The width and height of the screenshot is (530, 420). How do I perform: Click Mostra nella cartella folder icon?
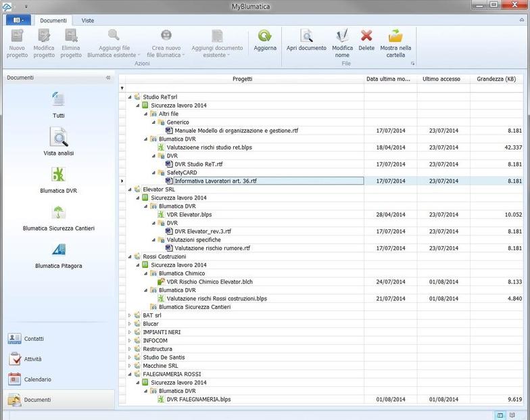(395, 37)
